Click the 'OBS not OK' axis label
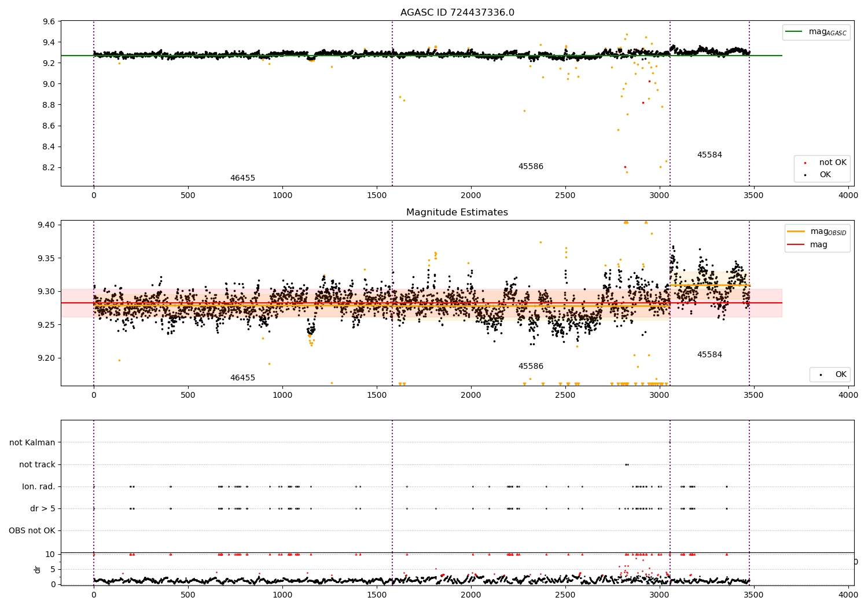This screenshot has height=608, width=868. coord(32,531)
